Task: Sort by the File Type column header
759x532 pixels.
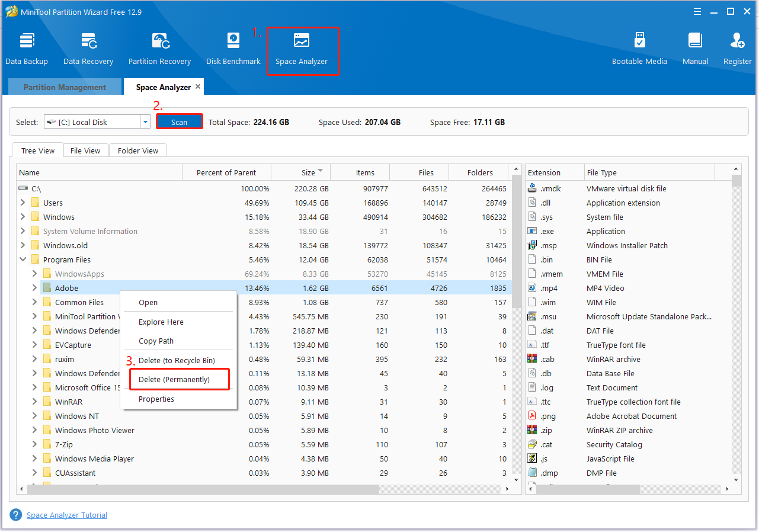Action: 649,172
